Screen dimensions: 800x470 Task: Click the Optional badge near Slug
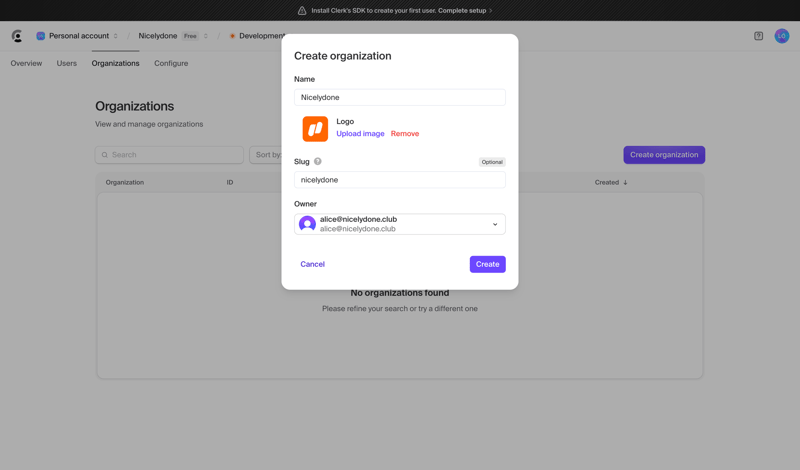[x=492, y=162]
